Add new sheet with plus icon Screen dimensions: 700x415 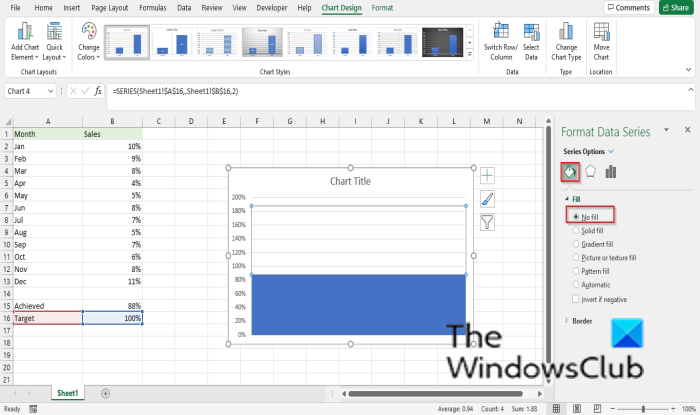pos(105,393)
